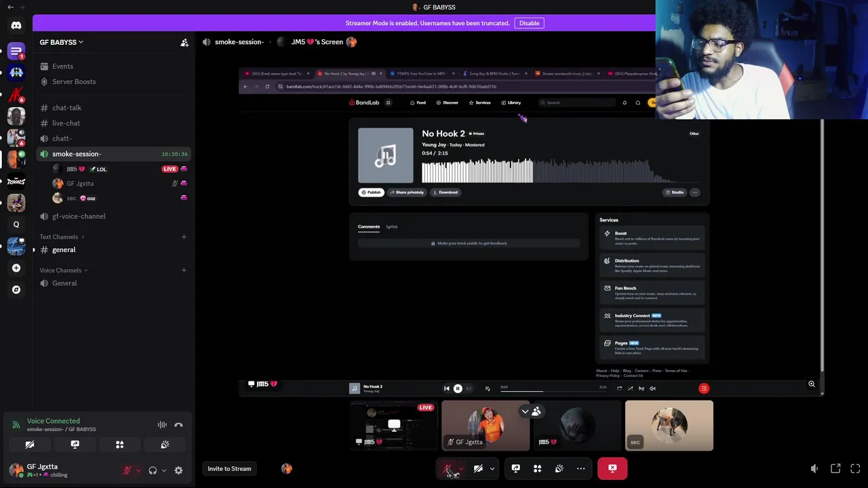
Task: Collapse the Voice Channels category
Action: [x=64, y=270]
